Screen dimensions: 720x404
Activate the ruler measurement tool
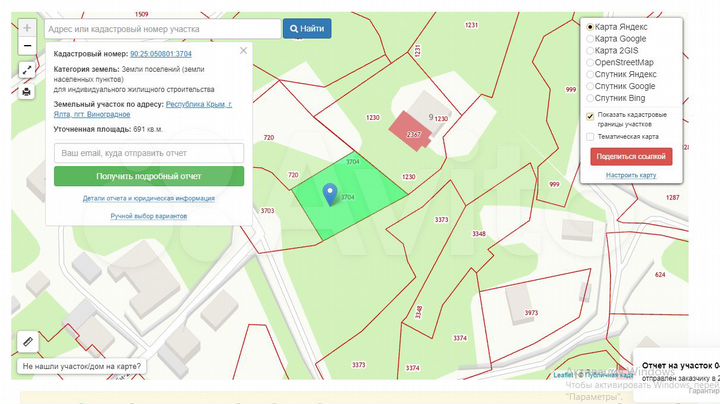pyautogui.click(x=28, y=342)
